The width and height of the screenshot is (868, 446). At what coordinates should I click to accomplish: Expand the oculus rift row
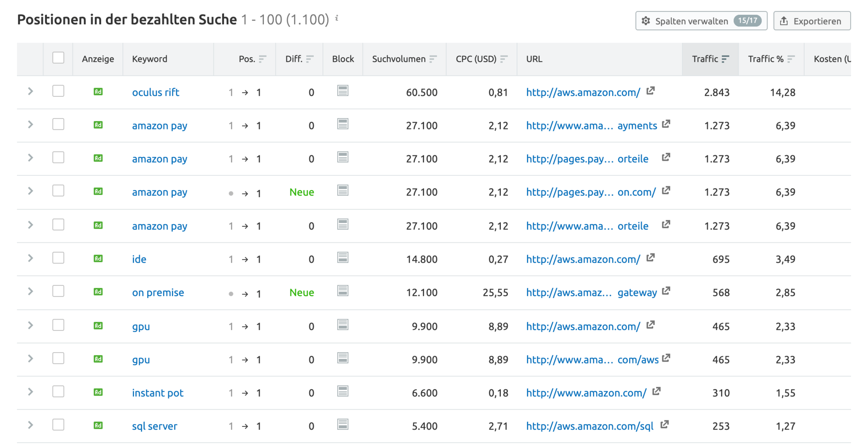click(x=30, y=91)
